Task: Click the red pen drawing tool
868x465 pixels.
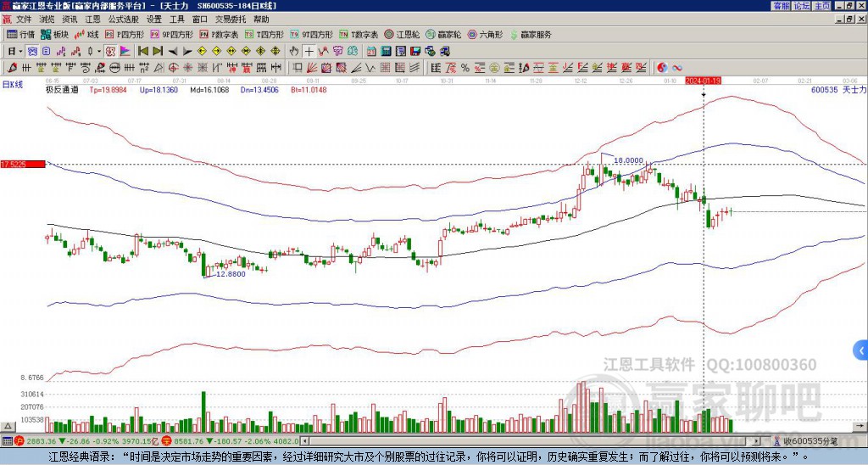Action: [12, 68]
